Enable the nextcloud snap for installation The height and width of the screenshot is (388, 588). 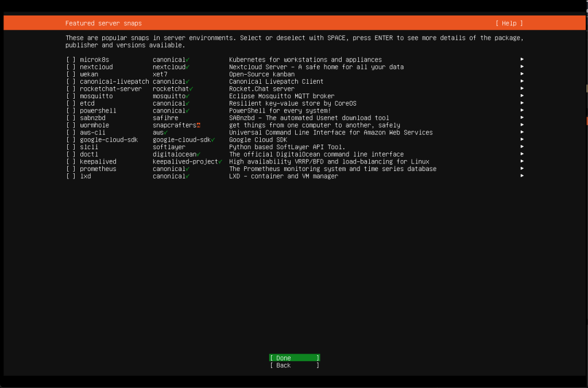(x=71, y=67)
